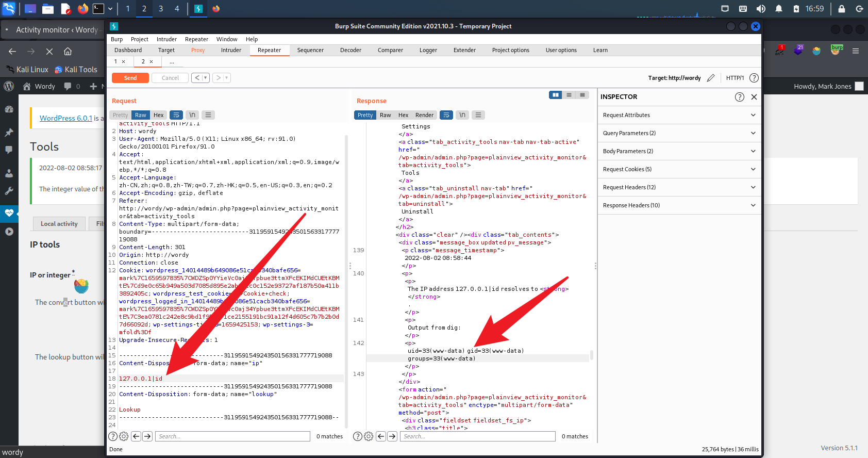Screen dimensions: 868x458
Task: Open Inspector help icon
Action: click(x=740, y=97)
